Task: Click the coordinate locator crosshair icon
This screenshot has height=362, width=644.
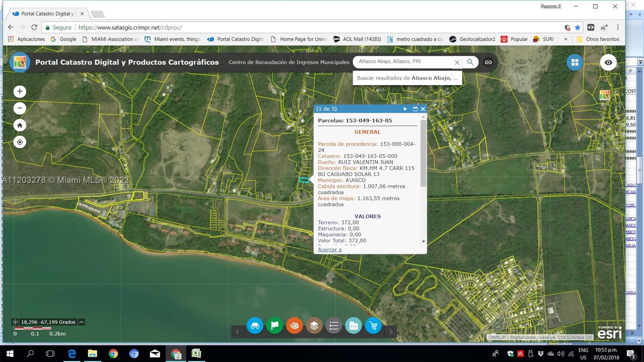Action: tap(15, 322)
